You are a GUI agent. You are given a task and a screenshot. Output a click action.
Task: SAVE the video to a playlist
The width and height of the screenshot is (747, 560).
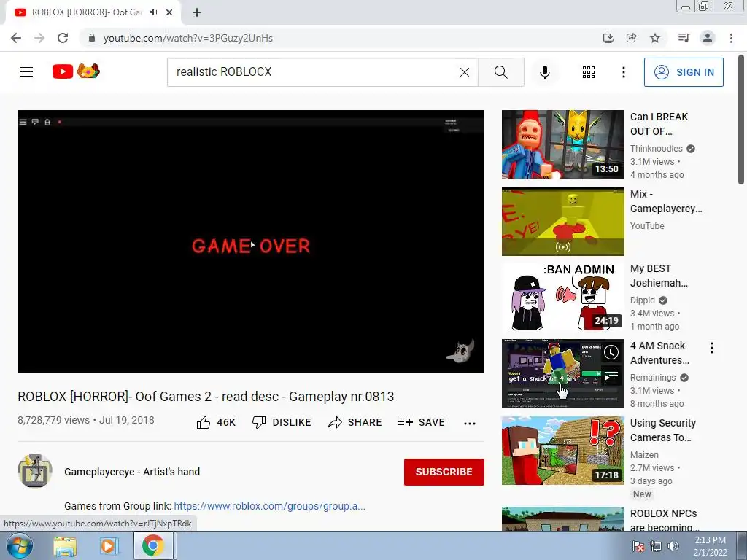point(421,422)
